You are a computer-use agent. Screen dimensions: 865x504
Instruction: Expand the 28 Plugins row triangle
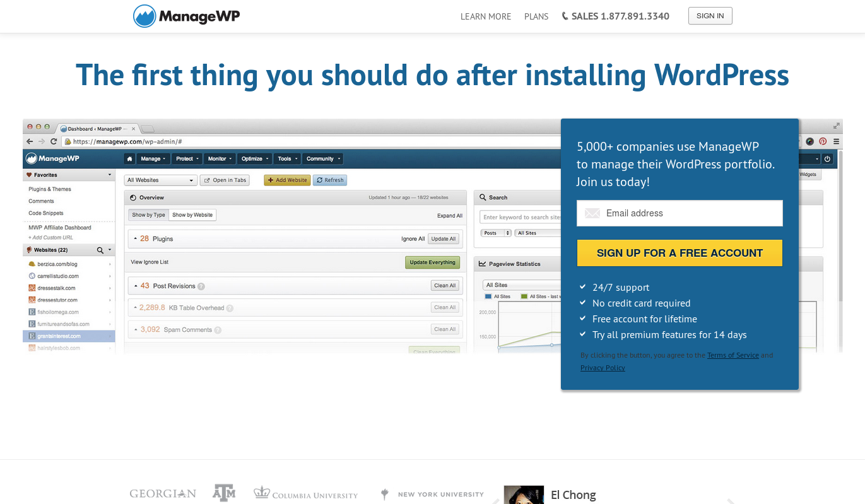click(135, 239)
